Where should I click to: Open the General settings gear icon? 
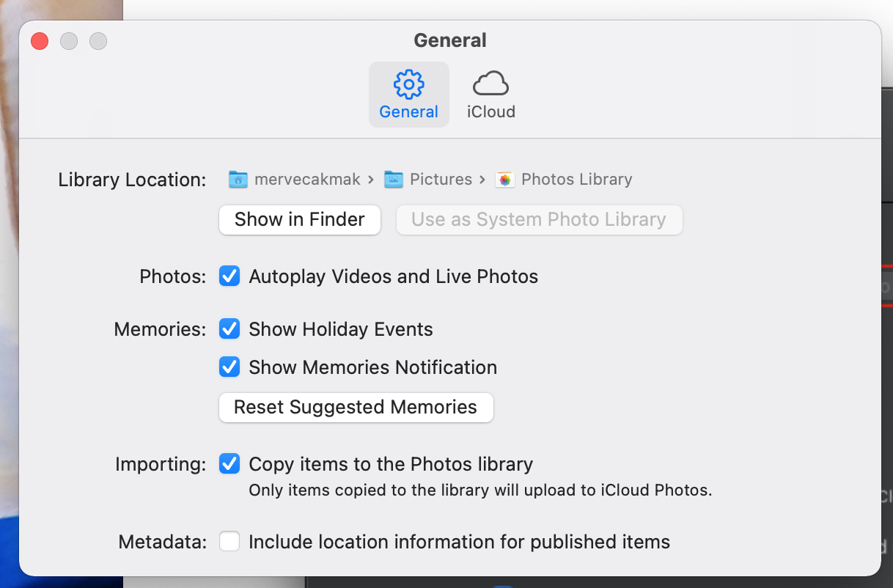coord(408,84)
